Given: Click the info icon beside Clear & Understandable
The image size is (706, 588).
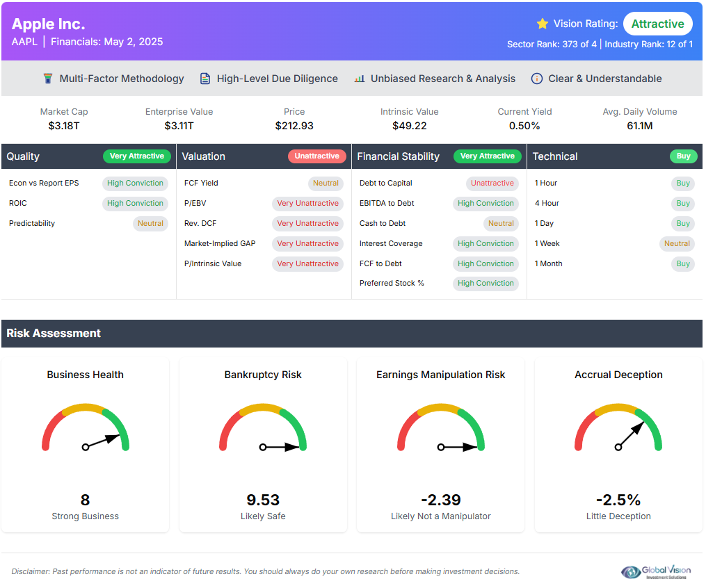Looking at the screenshot, I should point(537,79).
